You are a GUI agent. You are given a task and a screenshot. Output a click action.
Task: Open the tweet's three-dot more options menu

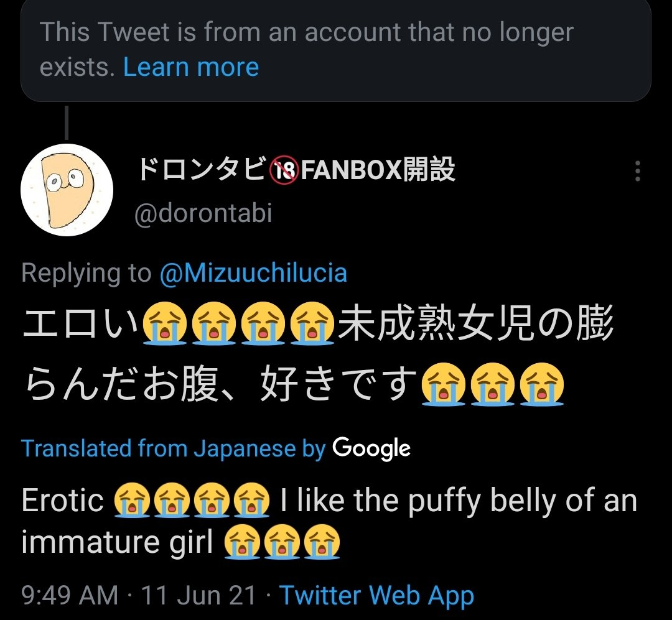coord(637,171)
